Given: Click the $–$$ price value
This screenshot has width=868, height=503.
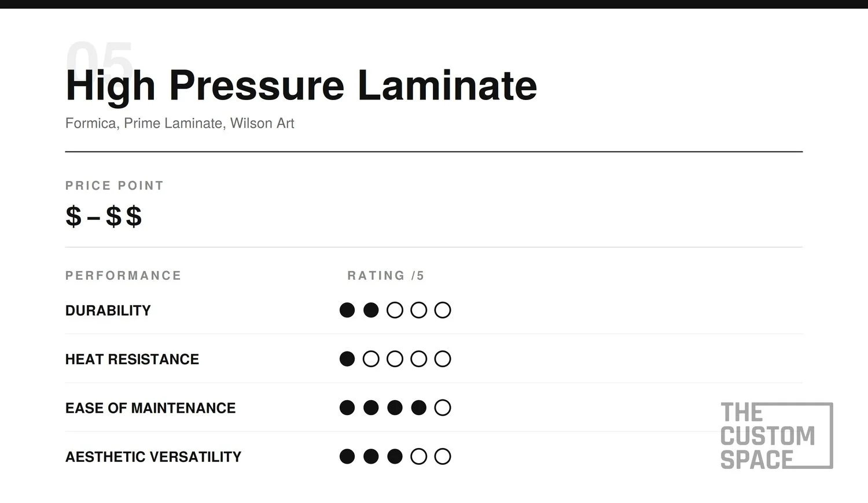Looking at the screenshot, I should click(x=104, y=216).
